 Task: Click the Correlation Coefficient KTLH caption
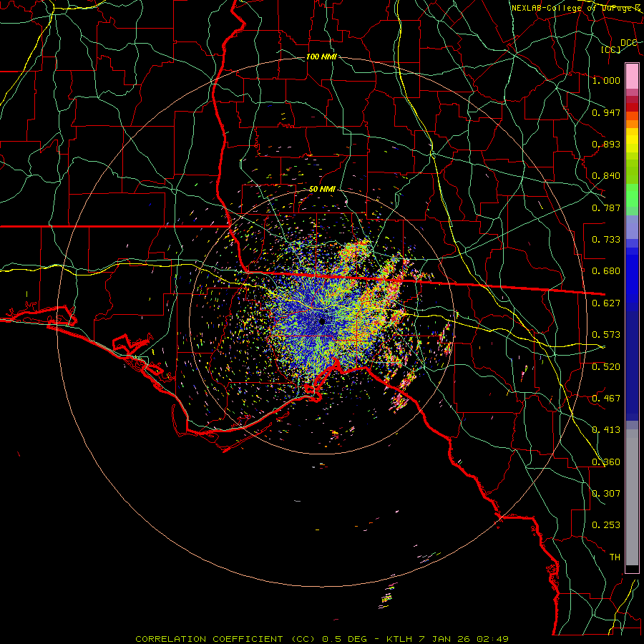point(322,639)
